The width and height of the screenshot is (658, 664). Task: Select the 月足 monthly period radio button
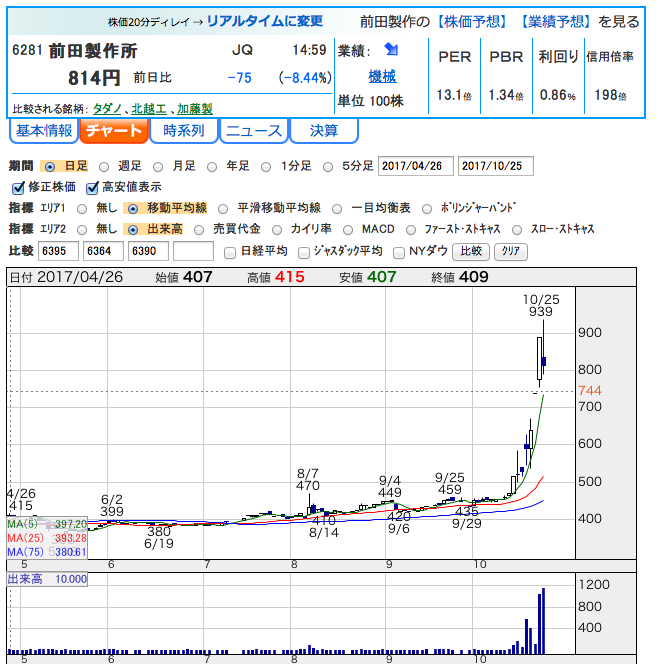pyautogui.click(x=158, y=167)
